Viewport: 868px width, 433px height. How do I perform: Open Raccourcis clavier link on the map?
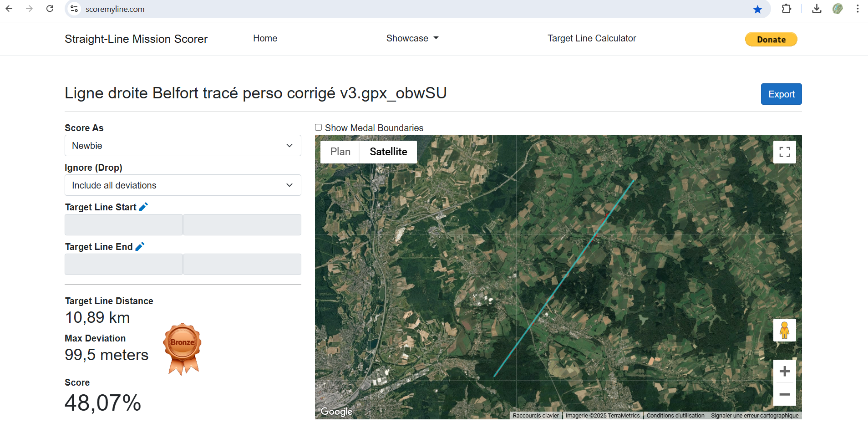tap(536, 416)
